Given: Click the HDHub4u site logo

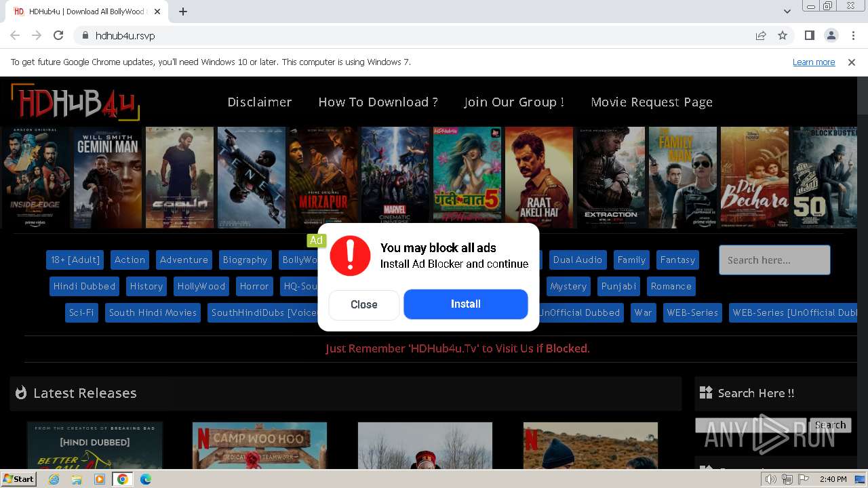Looking at the screenshot, I should (x=75, y=102).
